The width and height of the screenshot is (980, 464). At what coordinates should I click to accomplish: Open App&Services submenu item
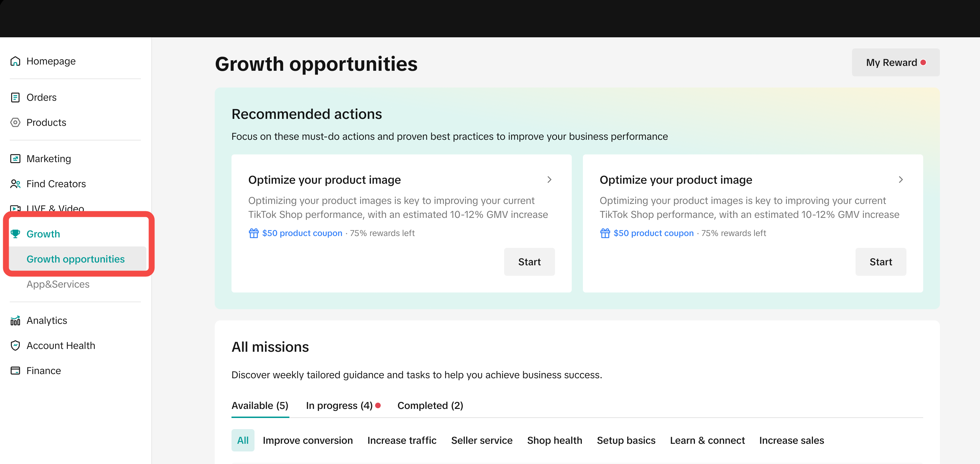click(x=58, y=284)
